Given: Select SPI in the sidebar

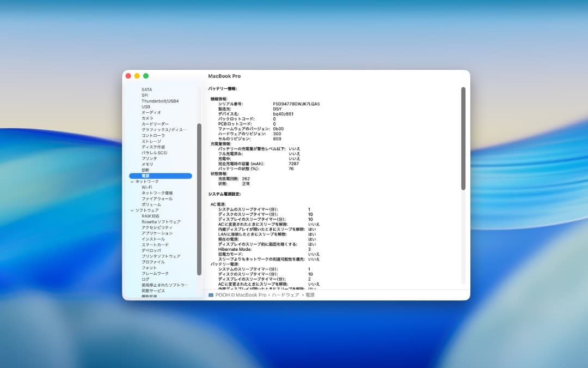Looking at the screenshot, I should tap(145, 95).
